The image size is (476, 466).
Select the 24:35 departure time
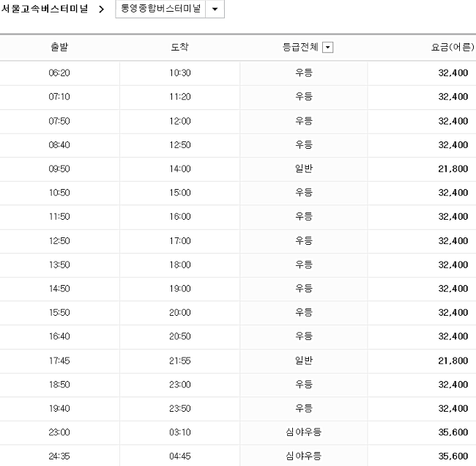pos(59,456)
